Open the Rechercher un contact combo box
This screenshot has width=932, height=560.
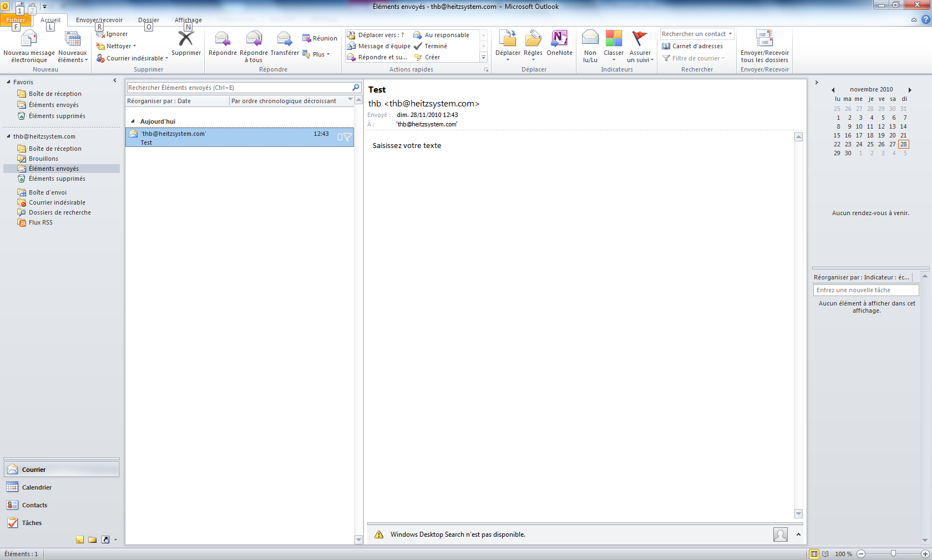pyautogui.click(x=697, y=34)
